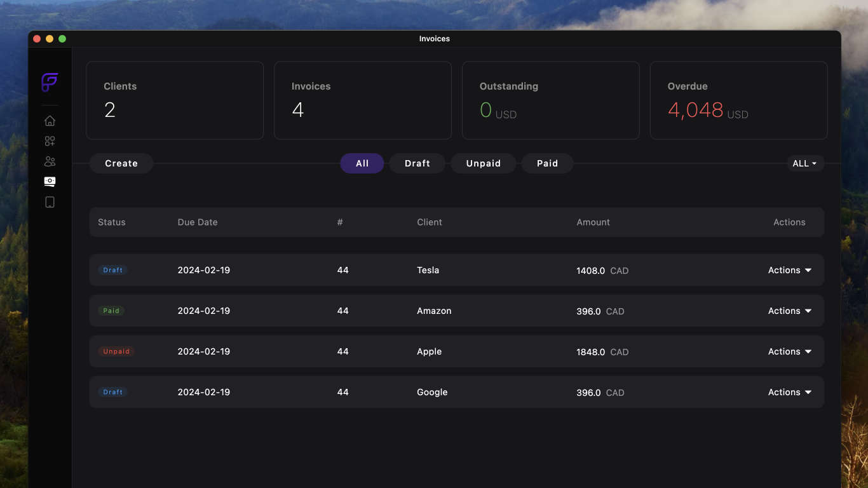Filter invoices by Unpaid
Image resolution: width=868 pixels, height=488 pixels.
(484, 163)
